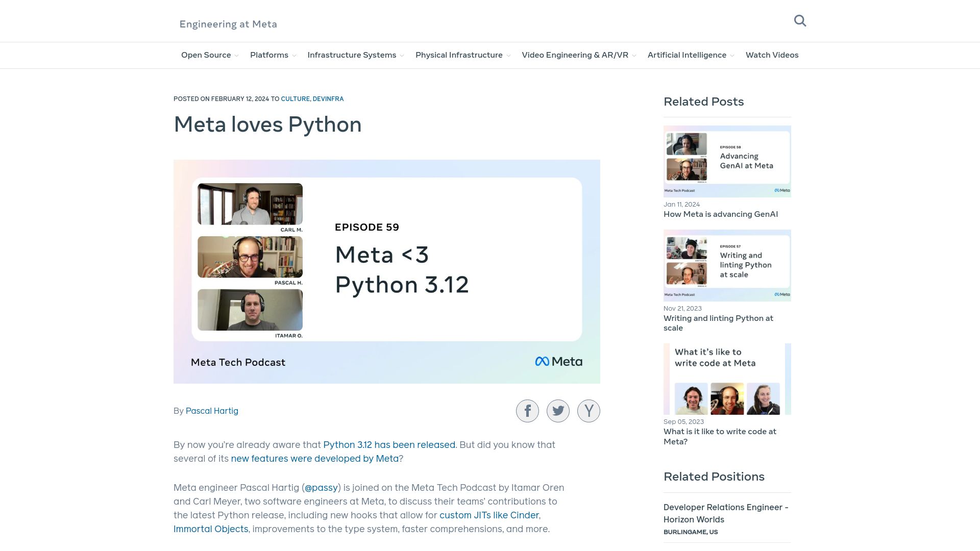Open the Episode 59 podcast banner image
This screenshot has width=980, height=551.
[387, 271]
